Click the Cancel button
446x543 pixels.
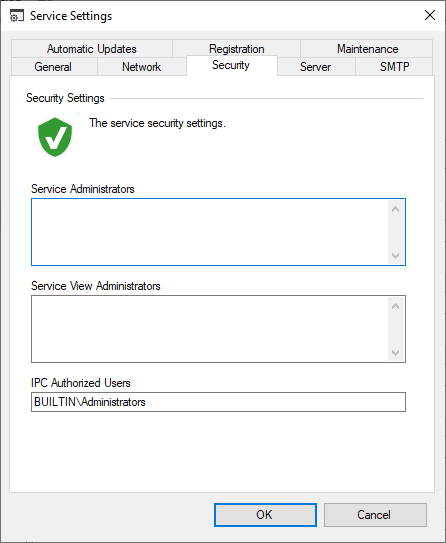coord(375,515)
